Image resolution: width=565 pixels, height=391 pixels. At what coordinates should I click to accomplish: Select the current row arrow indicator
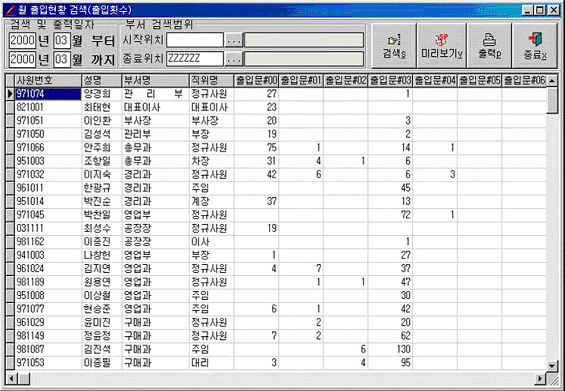(x=10, y=94)
